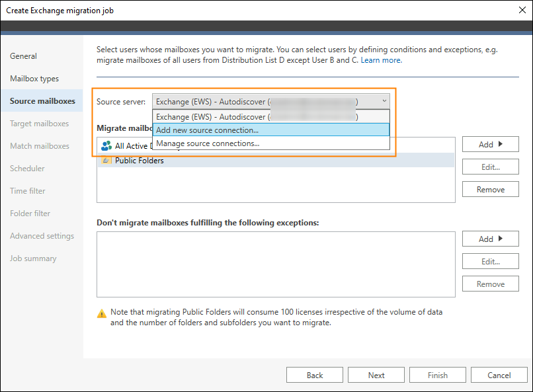This screenshot has height=392, width=533.
Task: Choose Manage source connections...
Action: (271, 143)
